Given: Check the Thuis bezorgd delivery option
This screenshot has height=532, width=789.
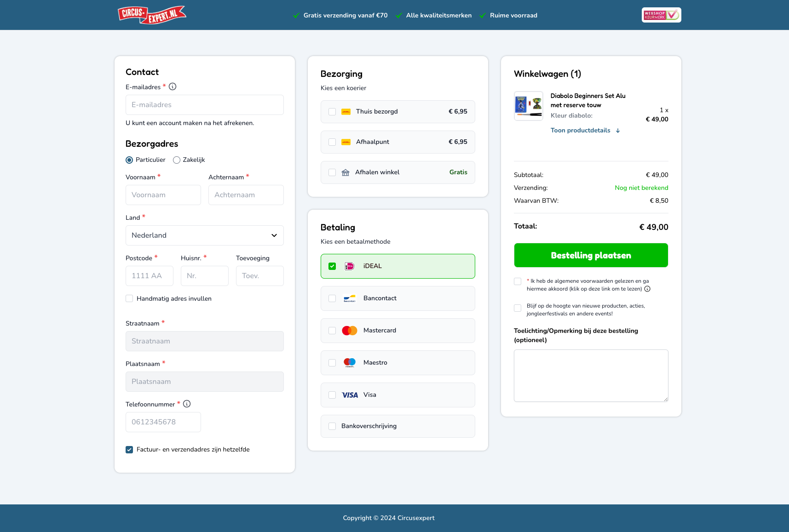Looking at the screenshot, I should 332,112.
